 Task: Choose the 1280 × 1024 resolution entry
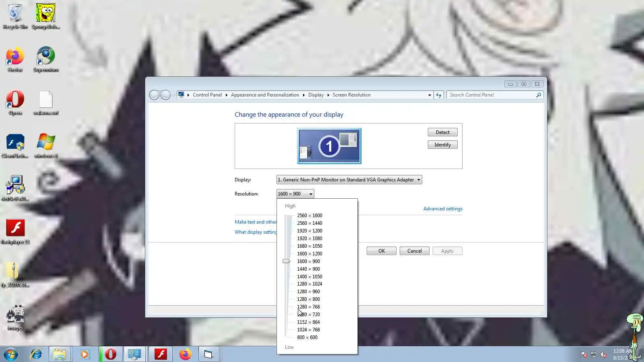pos(310,284)
